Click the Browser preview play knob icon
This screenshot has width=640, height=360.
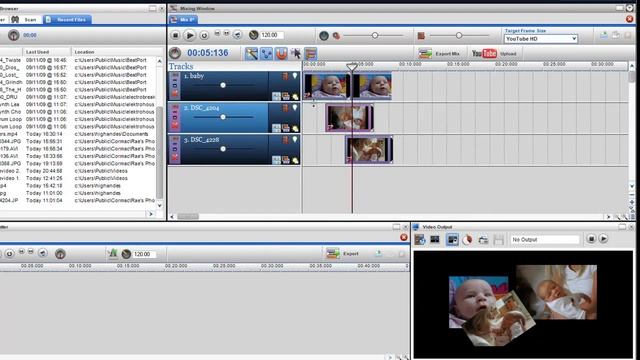pos(13,36)
